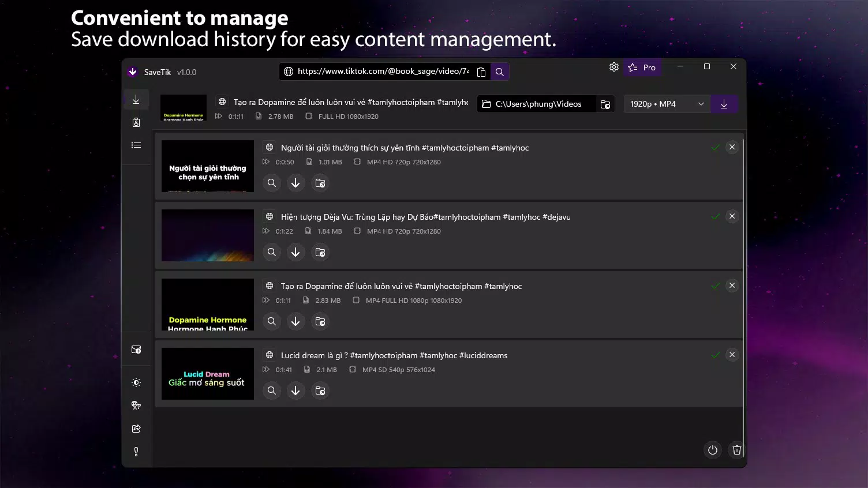Paste the URL with the clipboard icon

pyautogui.click(x=481, y=72)
